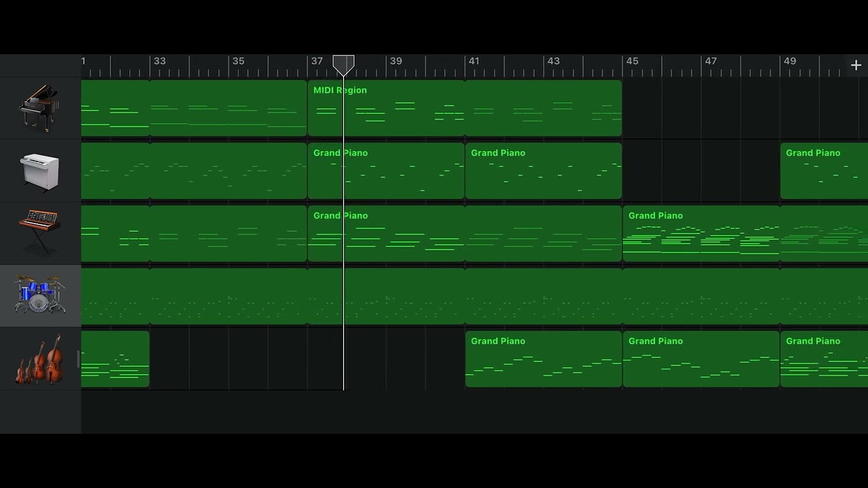Tap bar 49 on the ruler

[x=790, y=61]
